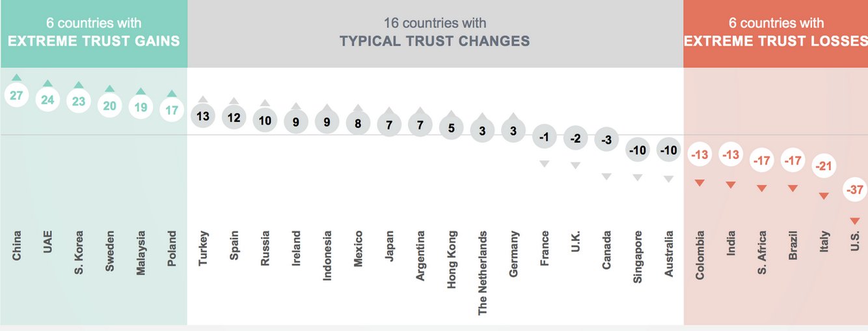Open the Extreme Trust Losses header

[776, 33]
